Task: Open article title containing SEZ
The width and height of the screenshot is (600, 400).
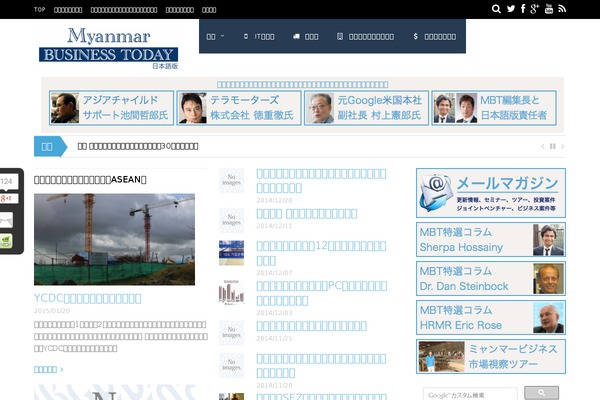Action: coord(321,397)
